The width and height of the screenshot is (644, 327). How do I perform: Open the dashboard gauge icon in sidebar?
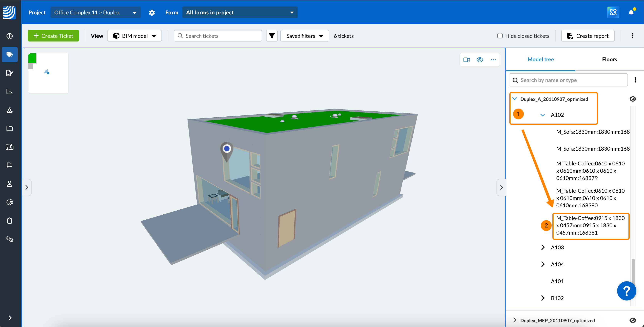tap(9, 36)
